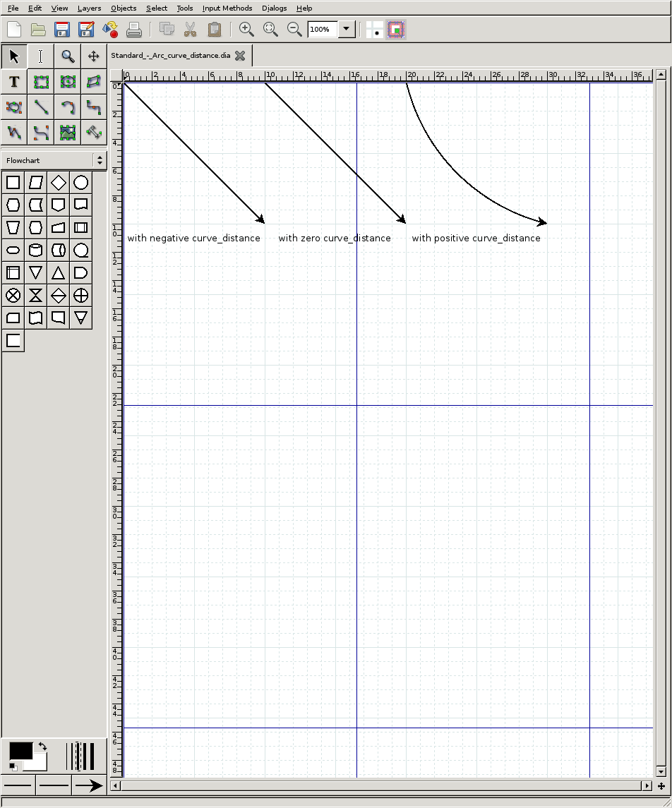Toggle snap to grid
Viewport: 672px width, 808px height.
pos(374,30)
